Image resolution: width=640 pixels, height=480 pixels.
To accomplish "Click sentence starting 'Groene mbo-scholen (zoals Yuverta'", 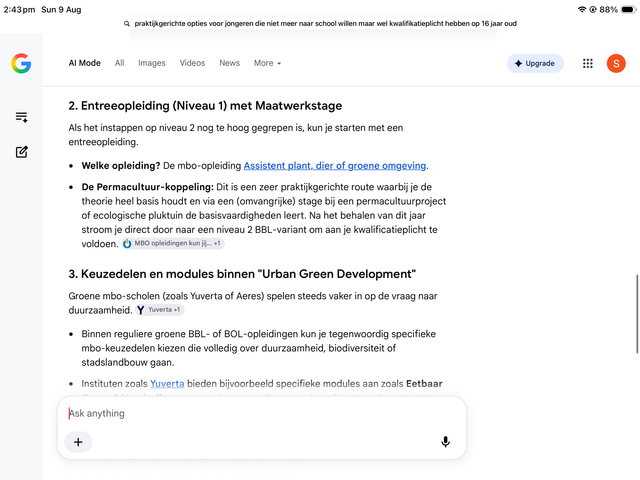I will tap(253, 303).
